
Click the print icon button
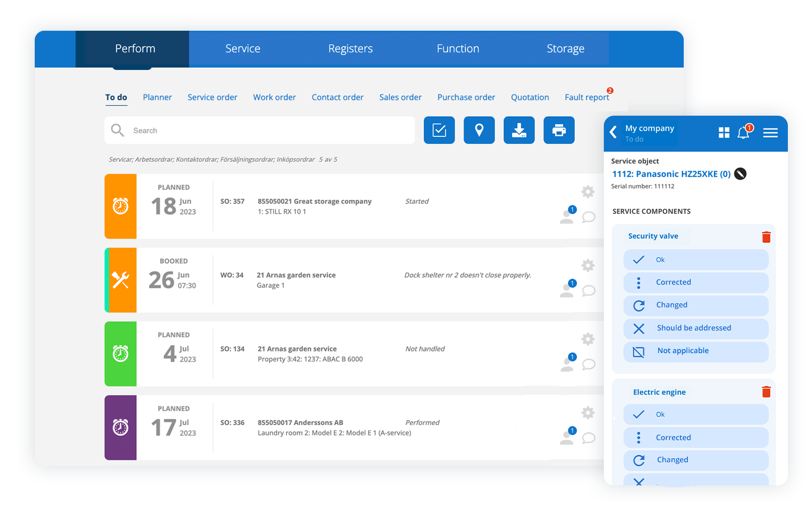click(x=559, y=130)
